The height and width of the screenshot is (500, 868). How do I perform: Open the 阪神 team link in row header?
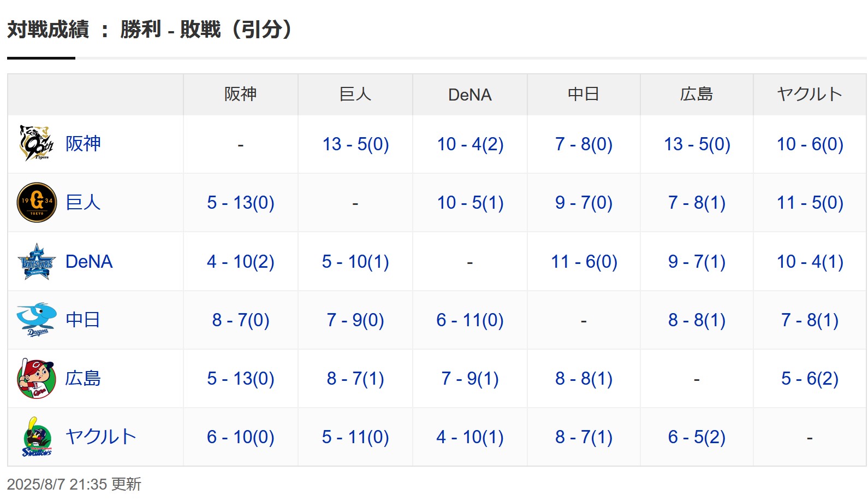click(x=83, y=144)
